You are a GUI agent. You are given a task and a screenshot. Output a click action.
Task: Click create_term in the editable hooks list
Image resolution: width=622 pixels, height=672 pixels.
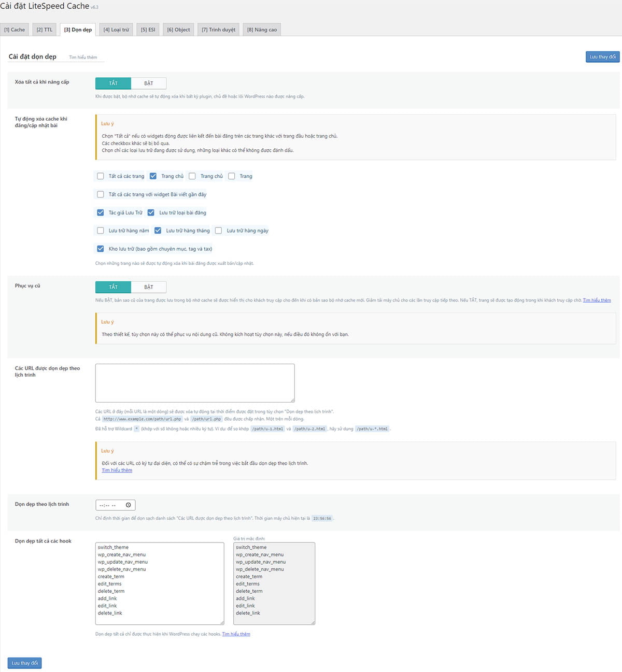111,577
